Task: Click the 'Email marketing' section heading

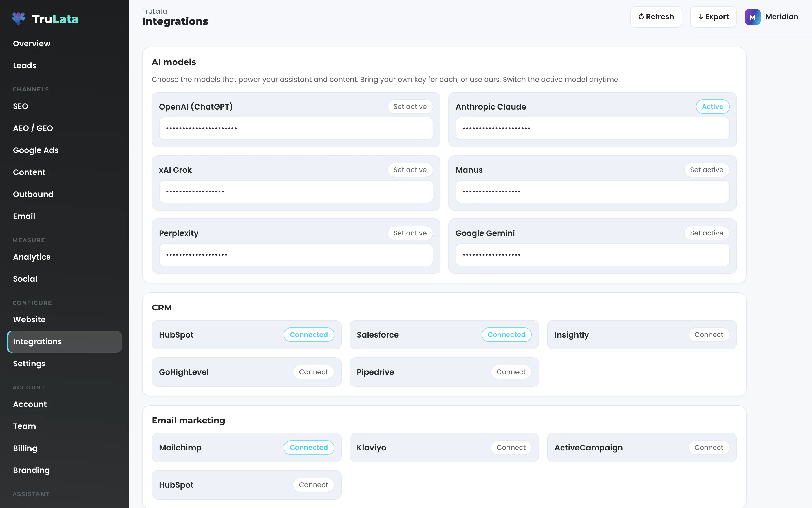Action: coord(188,421)
